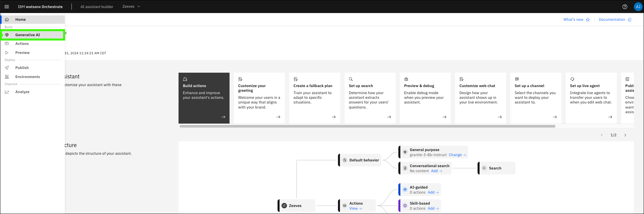The height and width of the screenshot is (214, 644).
Task: Click the help question mark icon
Action: pos(625,7)
